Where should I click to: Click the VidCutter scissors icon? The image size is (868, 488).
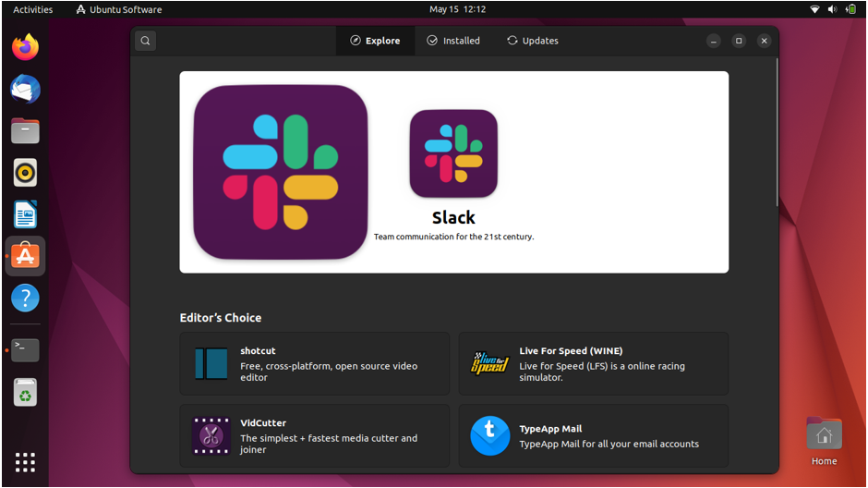pos(211,436)
